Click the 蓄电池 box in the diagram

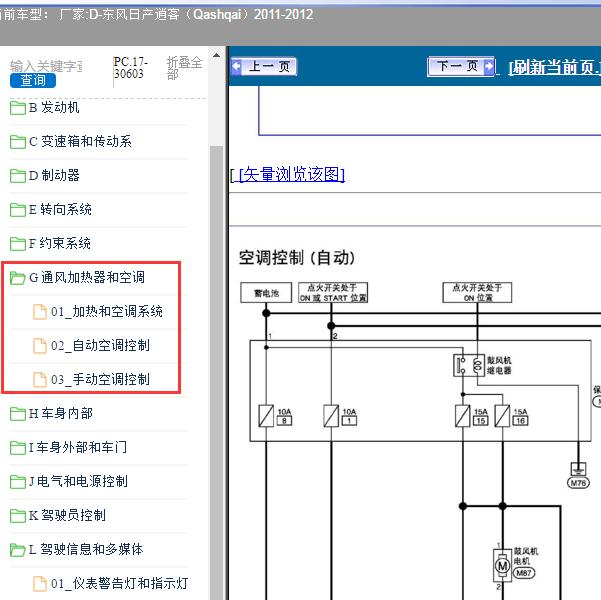point(266,293)
